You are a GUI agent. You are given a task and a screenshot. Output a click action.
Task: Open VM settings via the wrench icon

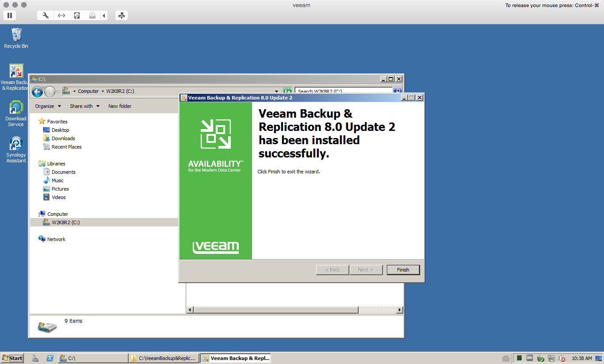click(x=46, y=15)
